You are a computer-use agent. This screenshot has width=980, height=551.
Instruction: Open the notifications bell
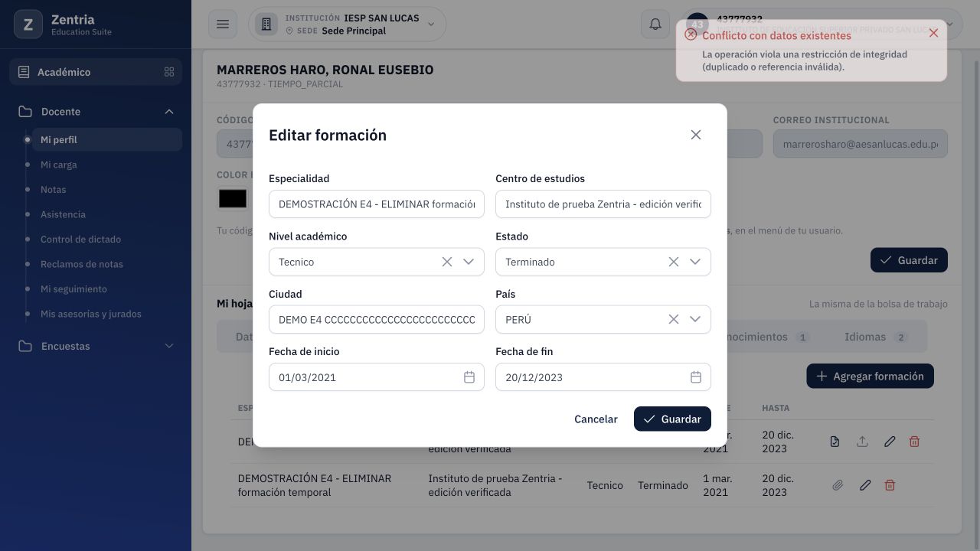click(655, 24)
